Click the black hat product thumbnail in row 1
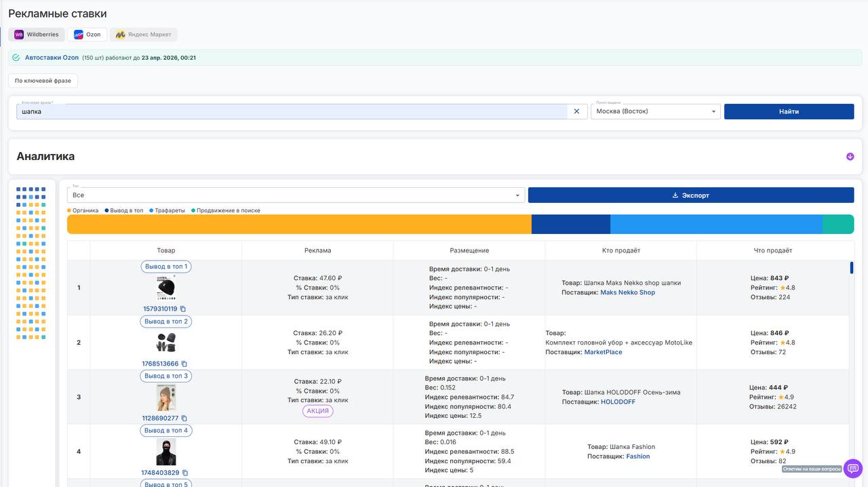The height and width of the screenshot is (487, 868). 165,288
